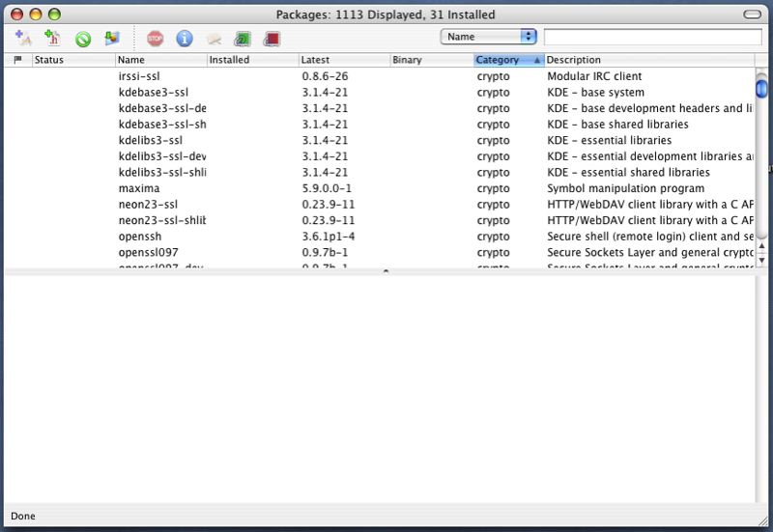Sort by the Status column header
Image resolution: width=773 pixels, height=532 pixels.
click(73, 60)
